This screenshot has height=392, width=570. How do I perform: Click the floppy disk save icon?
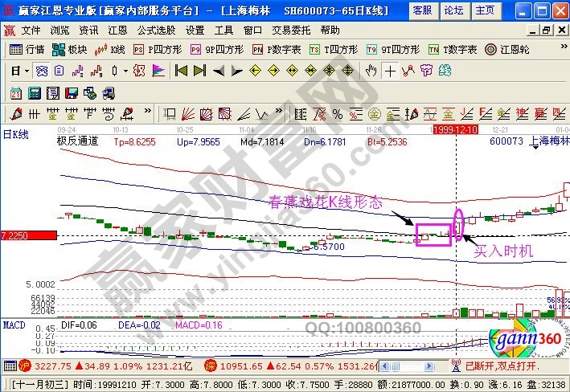coord(72,94)
